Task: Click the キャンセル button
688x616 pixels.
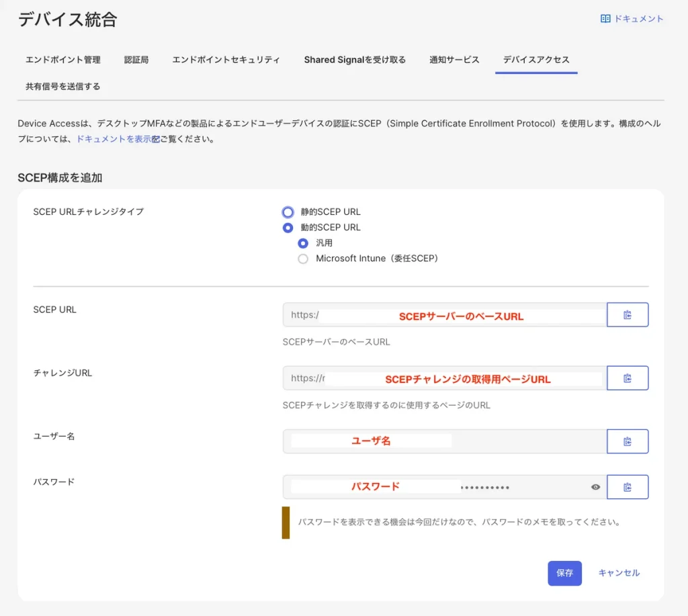Action: (619, 573)
